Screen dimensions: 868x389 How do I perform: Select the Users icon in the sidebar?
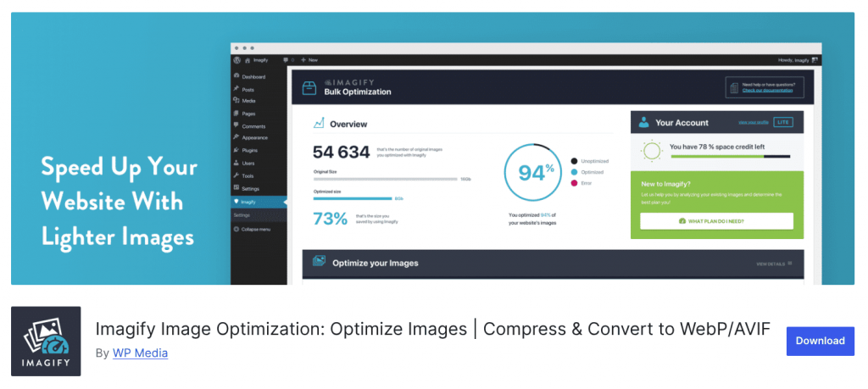tap(236, 163)
